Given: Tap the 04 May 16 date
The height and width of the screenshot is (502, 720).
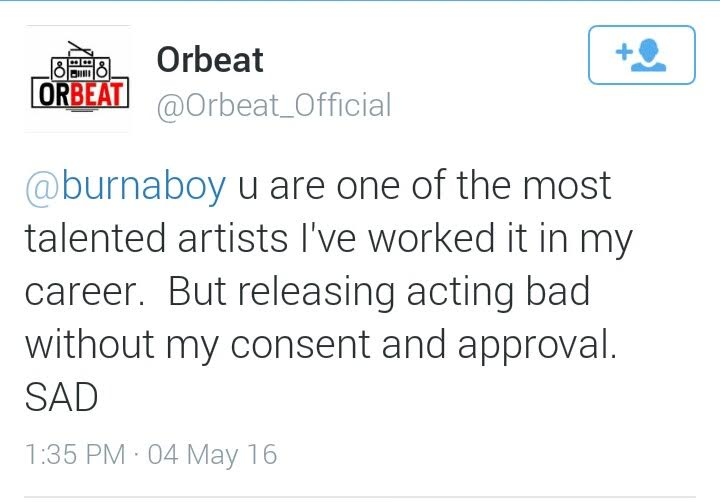Looking at the screenshot, I should tap(212, 455).
